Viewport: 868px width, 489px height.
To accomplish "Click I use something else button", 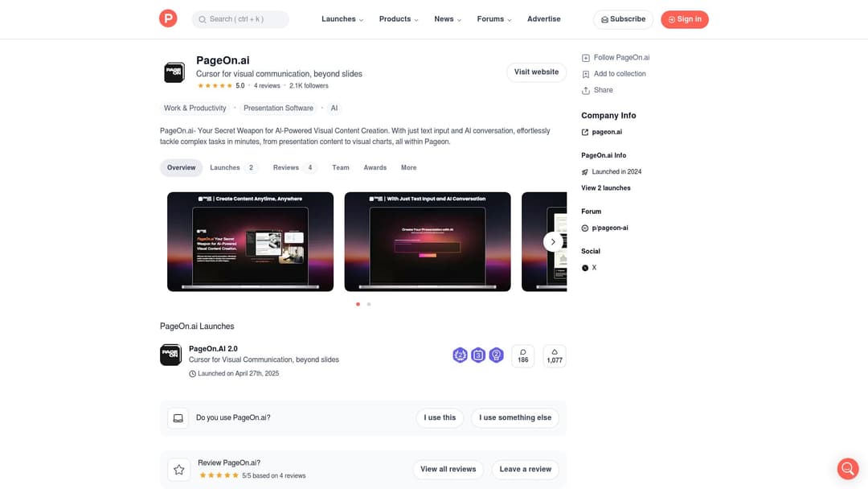I will (515, 418).
